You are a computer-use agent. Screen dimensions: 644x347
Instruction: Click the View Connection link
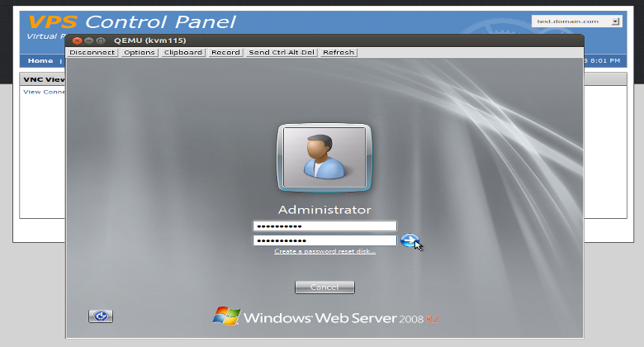point(44,92)
